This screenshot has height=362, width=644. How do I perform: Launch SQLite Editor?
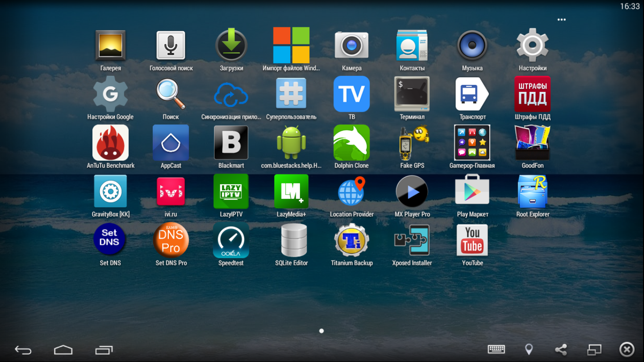click(x=294, y=240)
